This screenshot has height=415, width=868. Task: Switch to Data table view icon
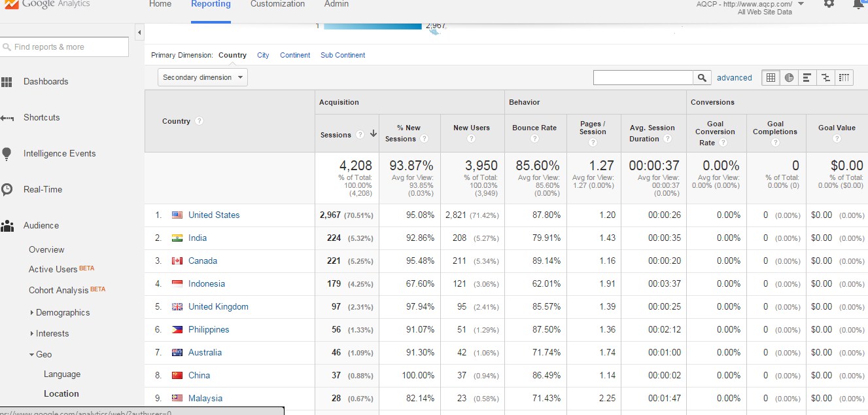(x=771, y=77)
